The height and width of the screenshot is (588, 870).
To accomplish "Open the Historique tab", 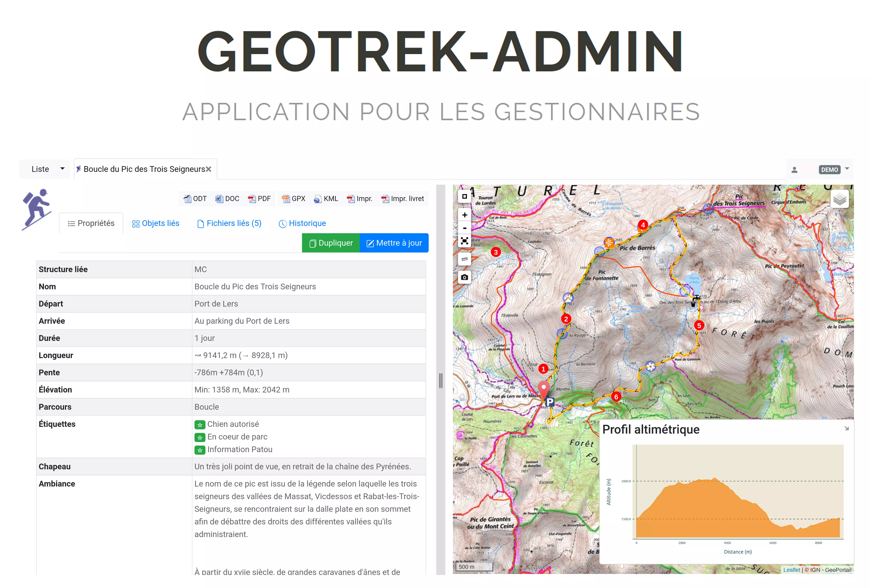I will coord(302,224).
